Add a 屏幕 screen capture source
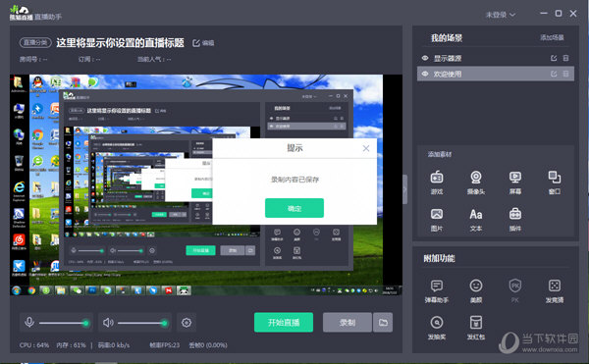The height and width of the screenshot is (364, 589). coord(515,182)
